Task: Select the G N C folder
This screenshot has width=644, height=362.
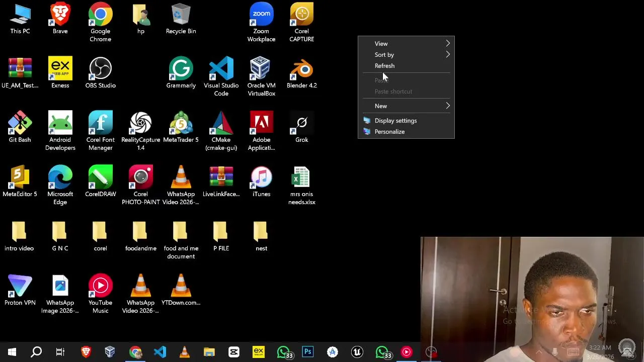Action: coord(60,236)
